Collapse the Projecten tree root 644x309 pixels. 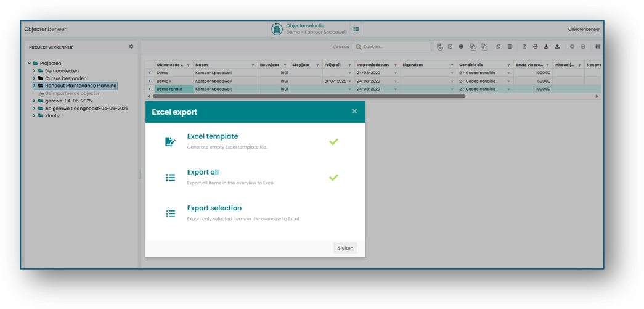coord(29,64)
